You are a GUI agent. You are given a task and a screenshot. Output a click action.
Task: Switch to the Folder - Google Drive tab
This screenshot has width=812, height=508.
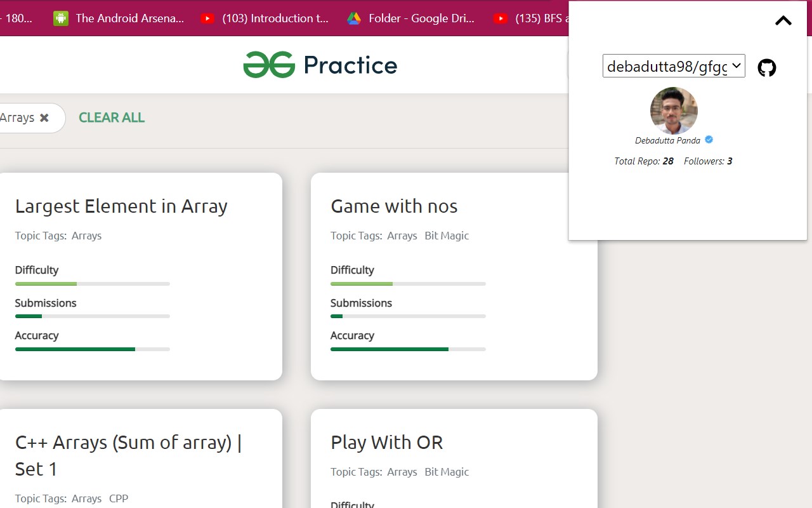point(411,18)
